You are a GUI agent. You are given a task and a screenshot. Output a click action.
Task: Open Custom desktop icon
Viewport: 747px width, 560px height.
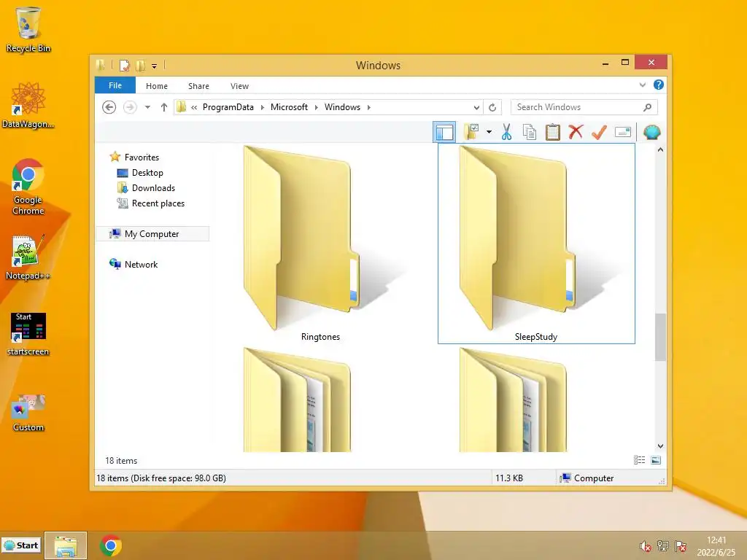point(28,413)
